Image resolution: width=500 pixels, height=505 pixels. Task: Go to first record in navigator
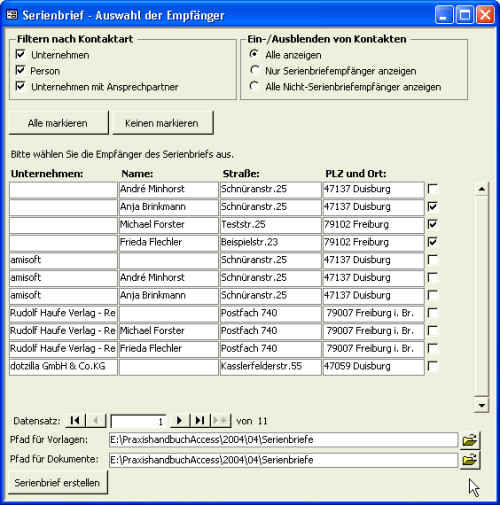click(x=76, y=421)
